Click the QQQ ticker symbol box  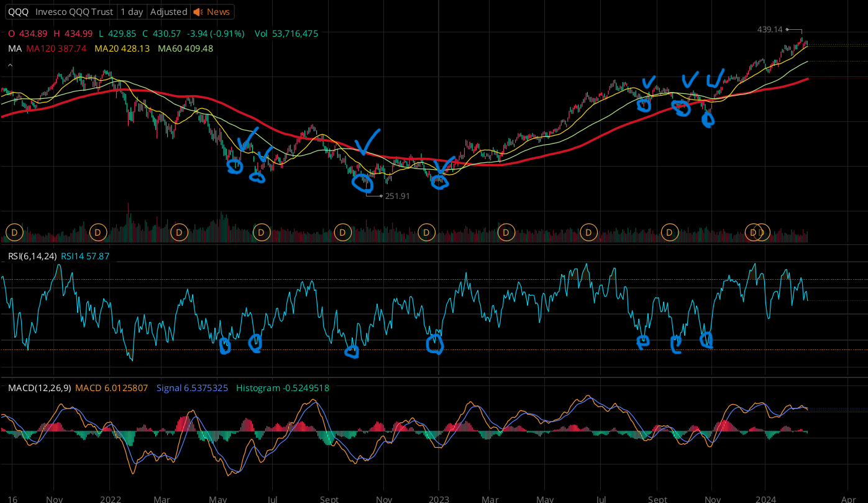click(18, 12)
